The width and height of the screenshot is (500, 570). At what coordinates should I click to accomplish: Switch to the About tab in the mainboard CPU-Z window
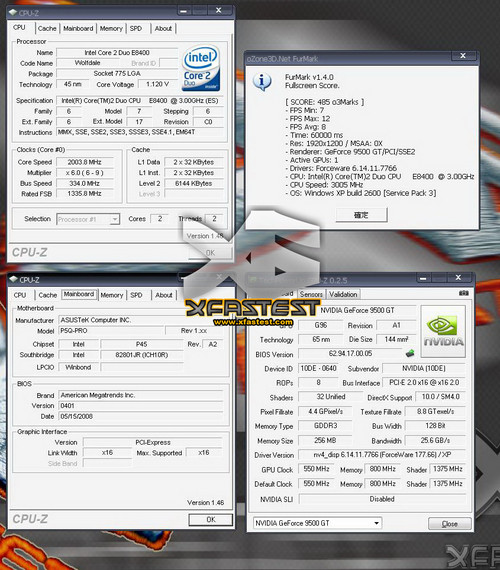tap(164, 295)
